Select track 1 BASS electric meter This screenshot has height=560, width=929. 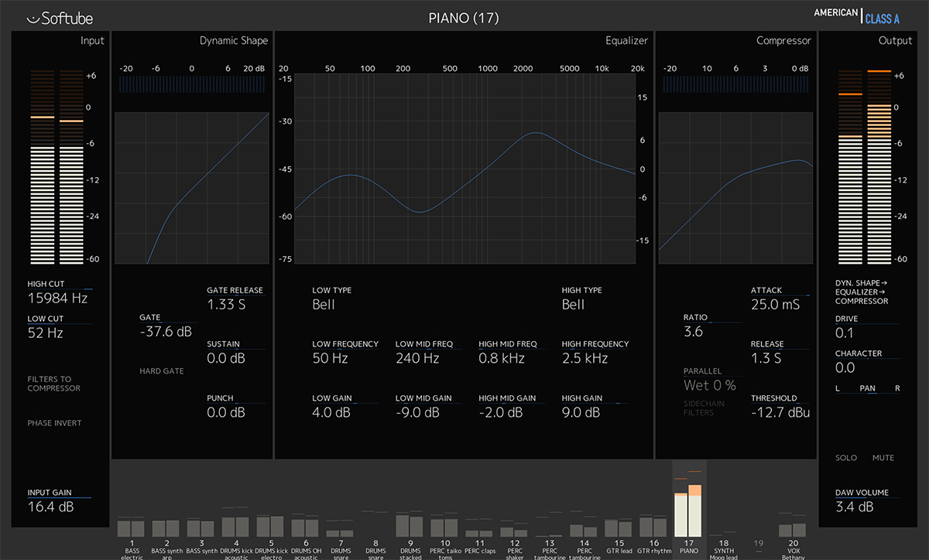coord(132,528)
